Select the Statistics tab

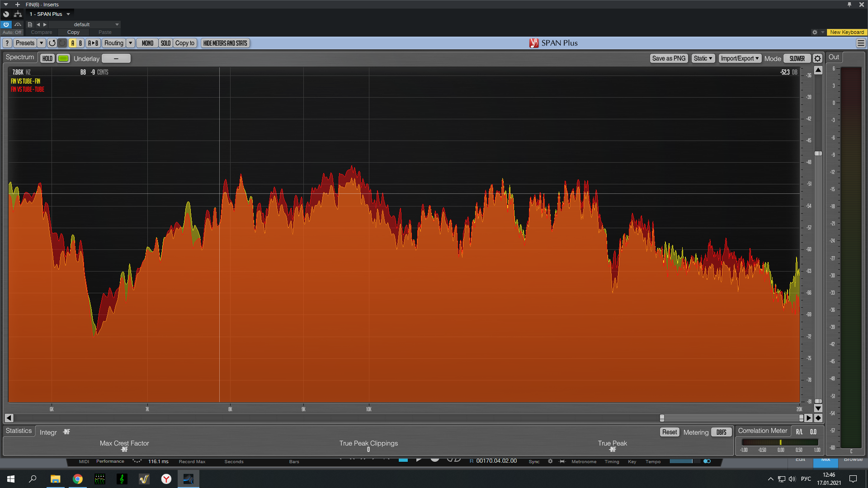[19, 431]
